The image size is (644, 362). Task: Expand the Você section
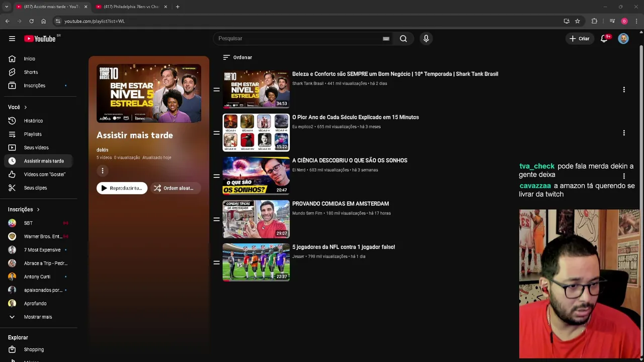pyautogui.click(x=18, y=107)
